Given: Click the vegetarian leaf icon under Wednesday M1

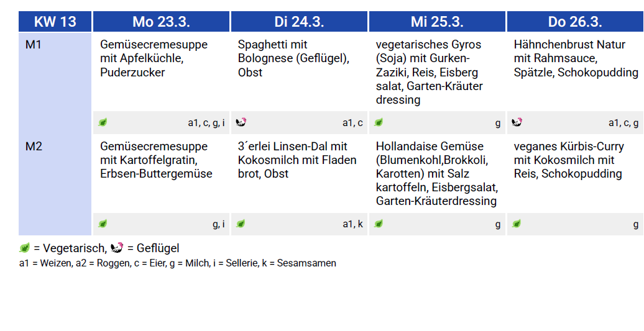Looking at the screenshot, I should point(379,122).
